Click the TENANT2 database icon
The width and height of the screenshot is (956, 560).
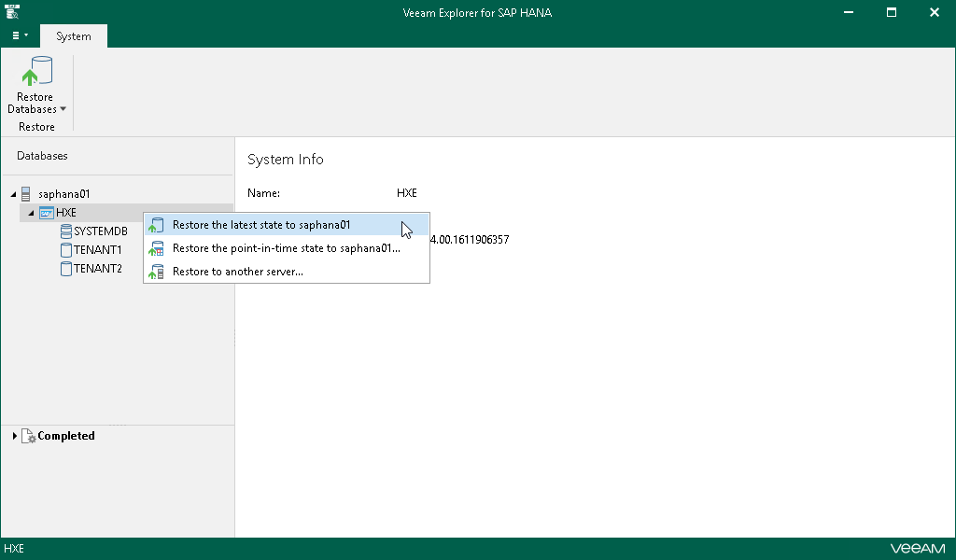tap(66, 268)
